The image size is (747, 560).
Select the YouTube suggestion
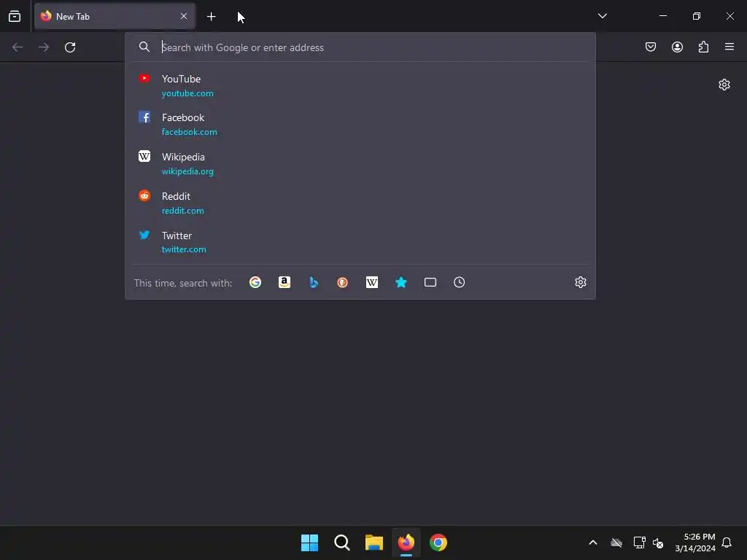[x=360, y=85]
